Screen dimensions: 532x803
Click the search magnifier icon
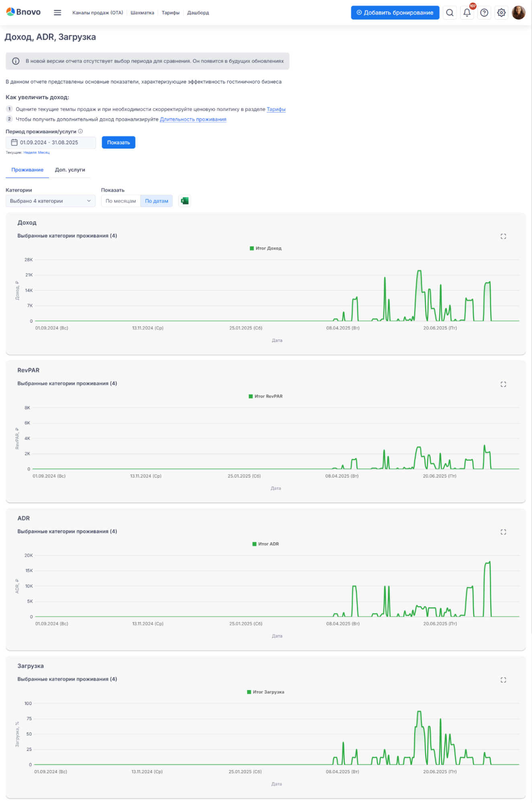[450, 12]
